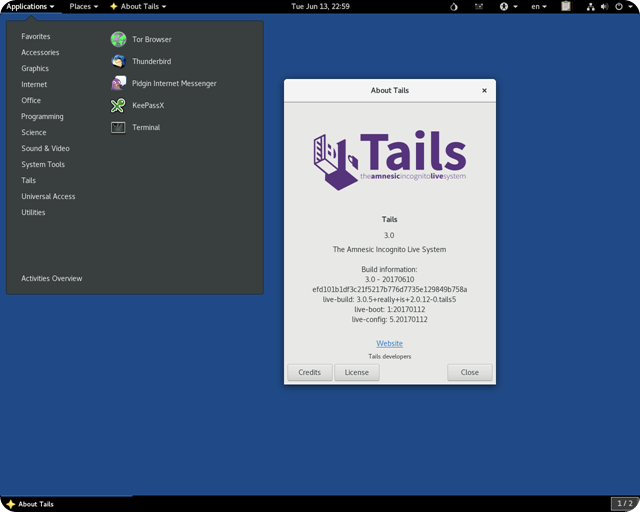Expand the system menu arrow next to power icon
Viewport: 640px width, 512px height.
click(631, 7)
